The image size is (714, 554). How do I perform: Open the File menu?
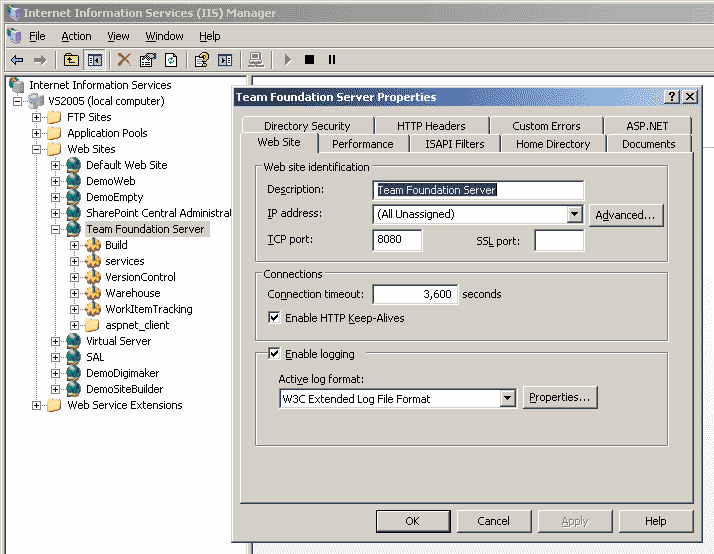[37, 36]
